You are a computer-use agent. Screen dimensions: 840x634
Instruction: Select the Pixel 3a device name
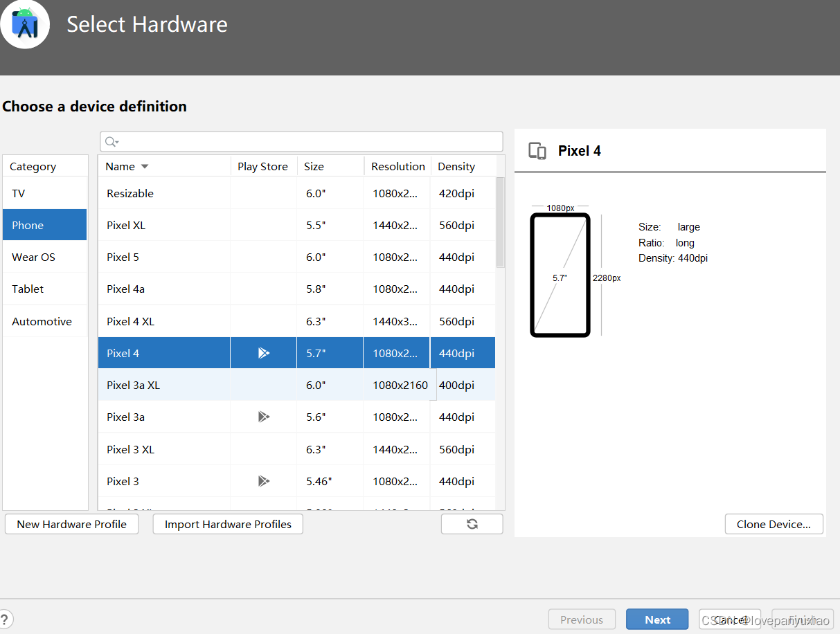(x=125, y=417)
